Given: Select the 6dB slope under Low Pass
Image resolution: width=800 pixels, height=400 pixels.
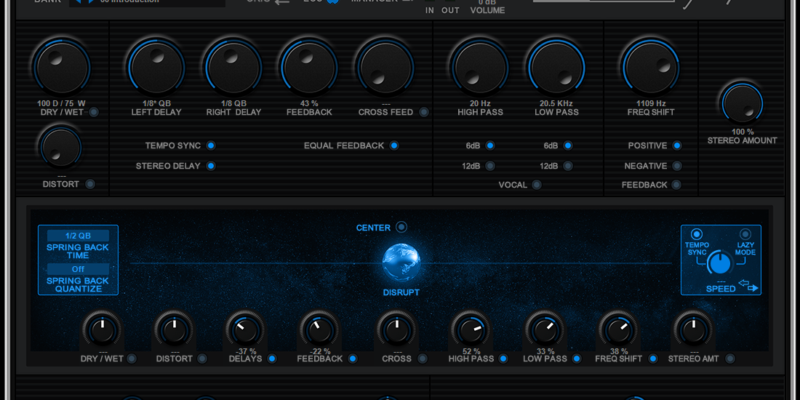Looking at the screenshot, I should click(x=568, y=145).
